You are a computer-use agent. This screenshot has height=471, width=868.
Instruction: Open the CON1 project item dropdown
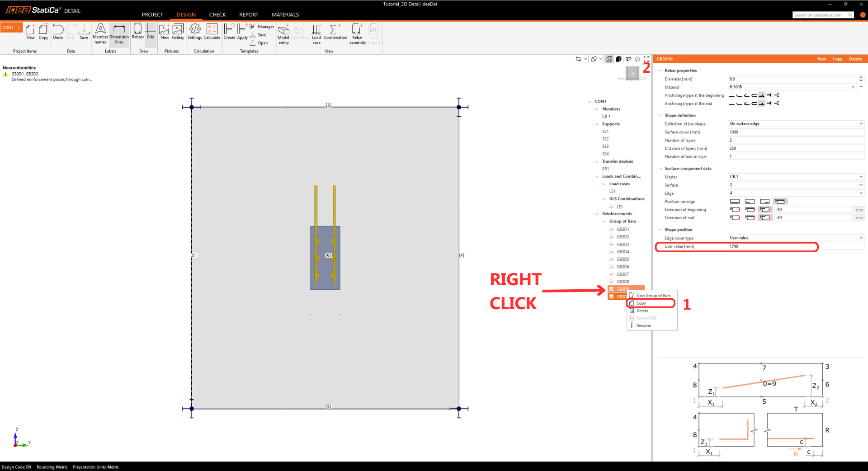pyautogui.click(x=12, y=28)
